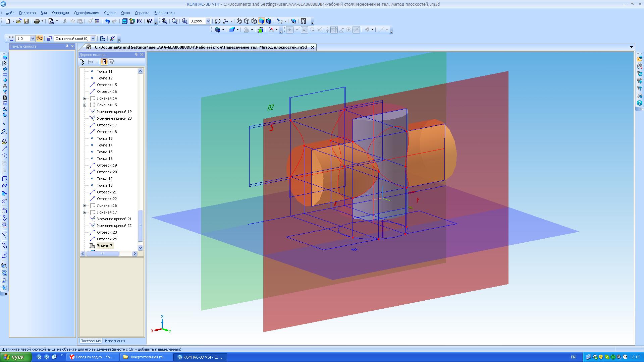Select Усечение кривой:19 in the tree
644x362 pixels.
point(114,112)
